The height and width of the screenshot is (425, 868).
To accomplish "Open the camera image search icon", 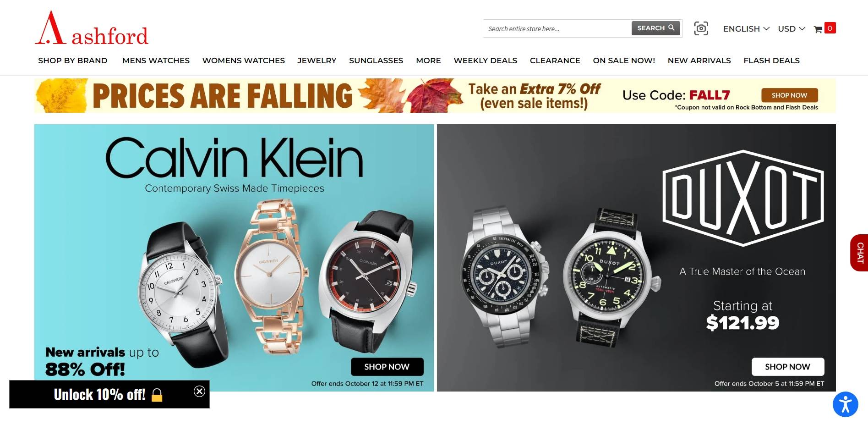I will [x=701, y=28].
